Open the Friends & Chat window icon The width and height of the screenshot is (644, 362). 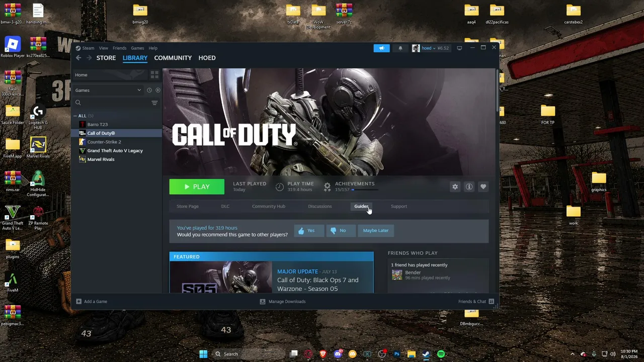[491, 301]
